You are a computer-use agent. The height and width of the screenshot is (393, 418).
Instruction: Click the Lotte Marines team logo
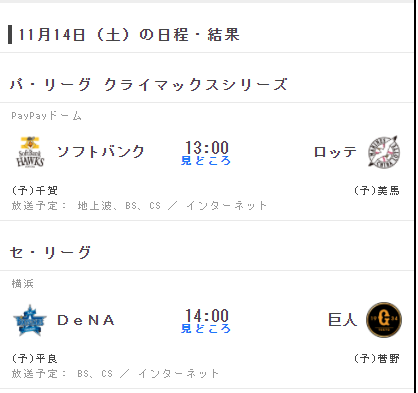(384, 152)
